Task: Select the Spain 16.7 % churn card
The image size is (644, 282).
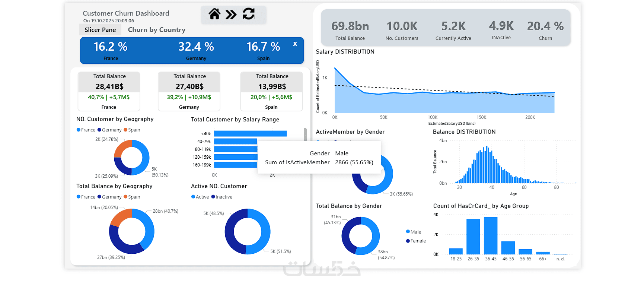Action: 263,51
